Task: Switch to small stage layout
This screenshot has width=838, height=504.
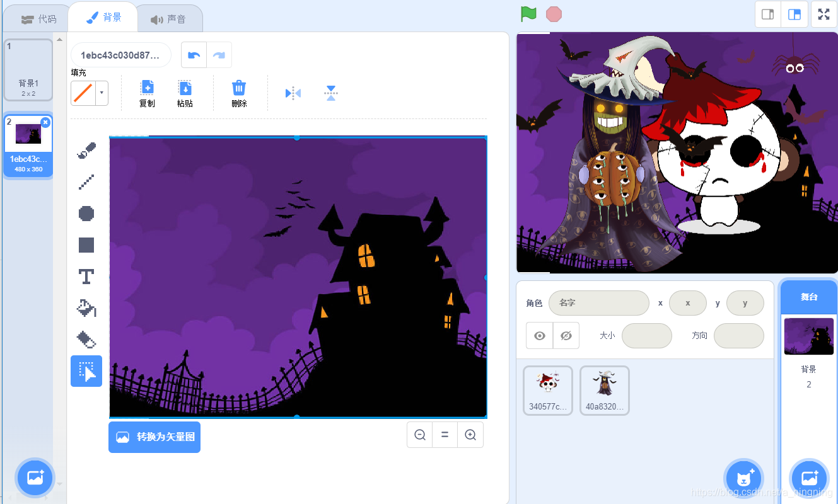Action: click(768, 14)
